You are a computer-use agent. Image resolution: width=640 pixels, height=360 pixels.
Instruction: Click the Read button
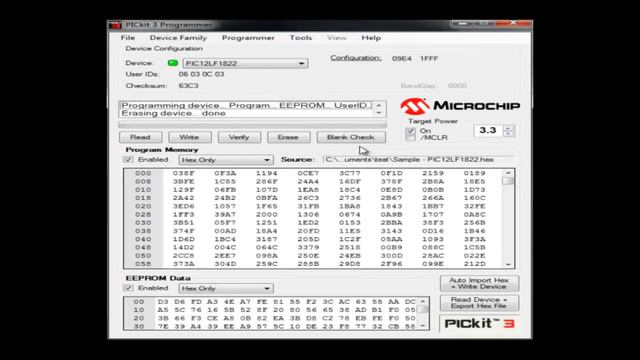point(140,137)
